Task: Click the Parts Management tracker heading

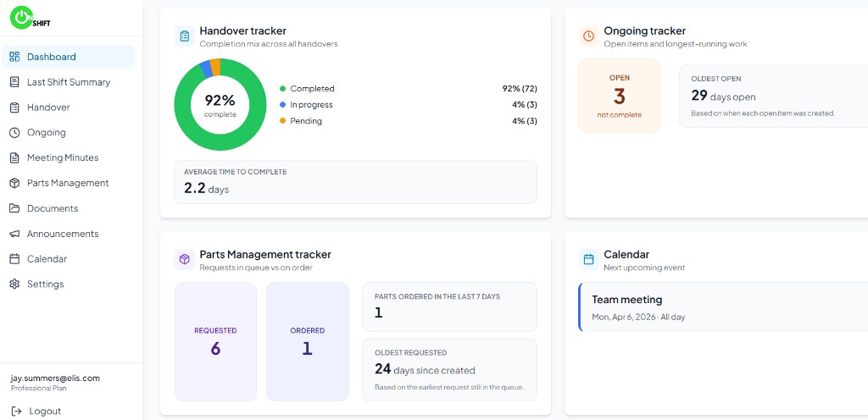Action: [x=265, y=254]
